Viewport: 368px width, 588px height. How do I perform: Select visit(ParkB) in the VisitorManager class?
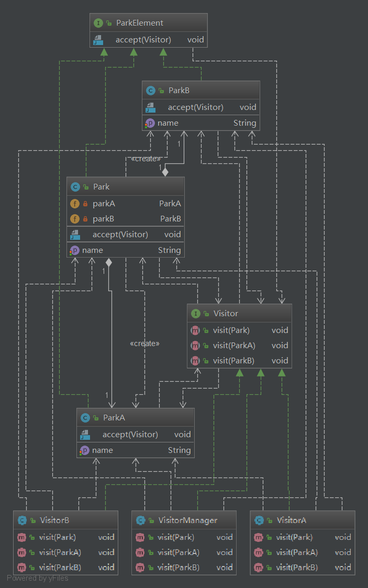click(178, 568)
